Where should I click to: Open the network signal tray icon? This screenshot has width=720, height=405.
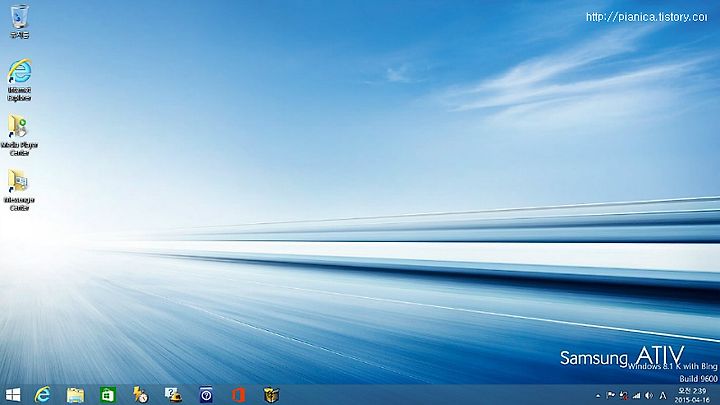pos(636,395)
